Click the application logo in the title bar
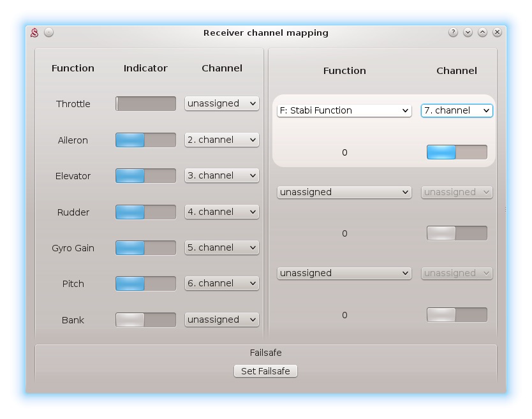 34,33
